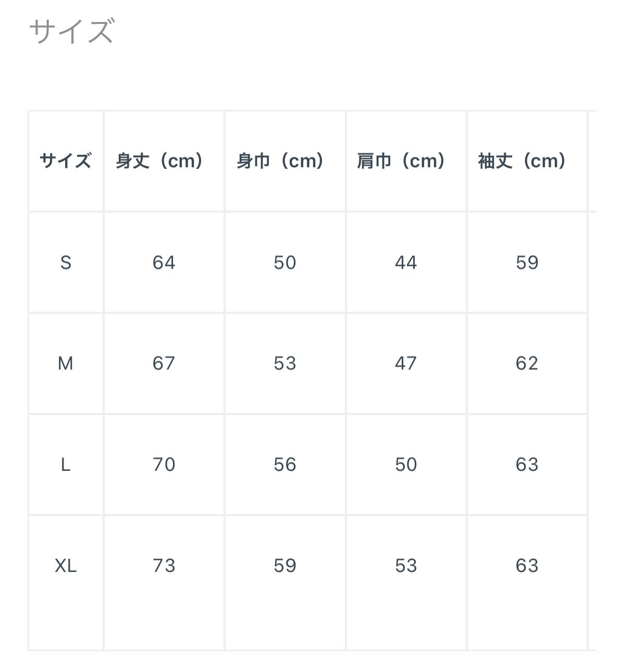
Task: Select the 63 sleeve value for XL
Action: point(527,565)
